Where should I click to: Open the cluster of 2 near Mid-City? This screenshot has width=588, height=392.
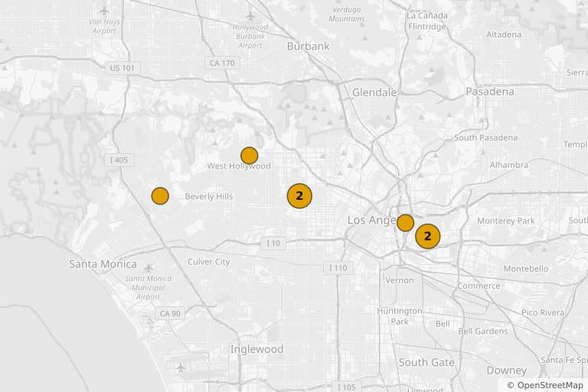coord(299,196)
